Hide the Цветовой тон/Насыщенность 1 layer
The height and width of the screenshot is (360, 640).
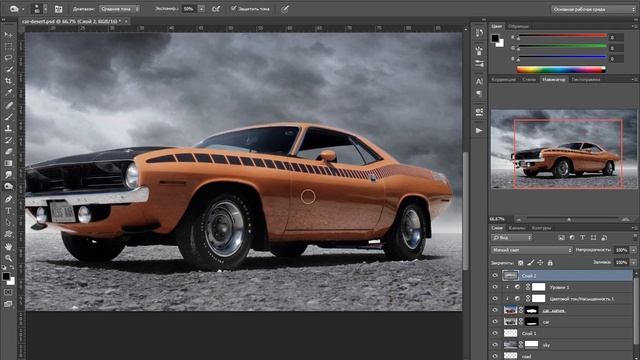pyautogui.click(x=495, y=298)
